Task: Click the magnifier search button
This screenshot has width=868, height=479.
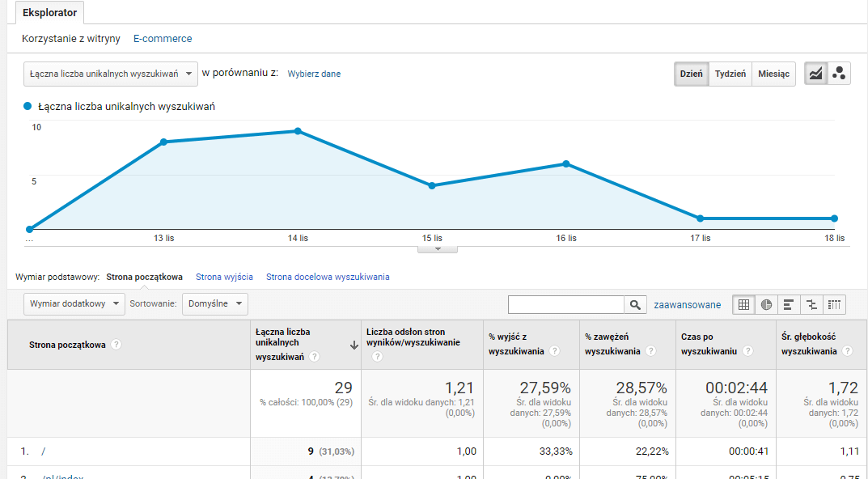Action: 636,304
